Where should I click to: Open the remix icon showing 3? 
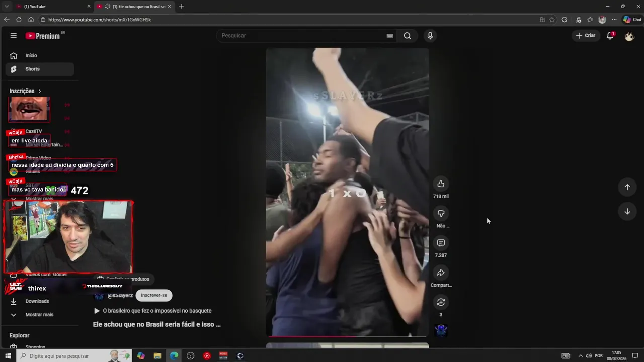point(441,302)
